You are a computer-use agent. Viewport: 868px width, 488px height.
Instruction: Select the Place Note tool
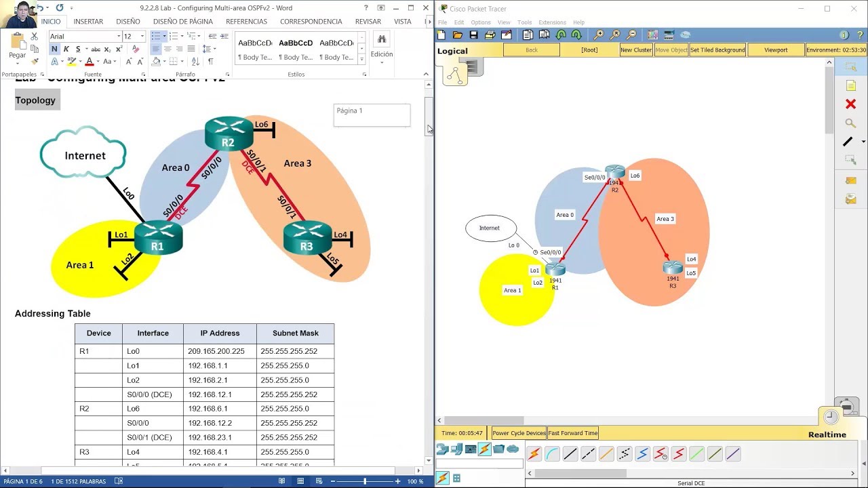pos(850,85)
